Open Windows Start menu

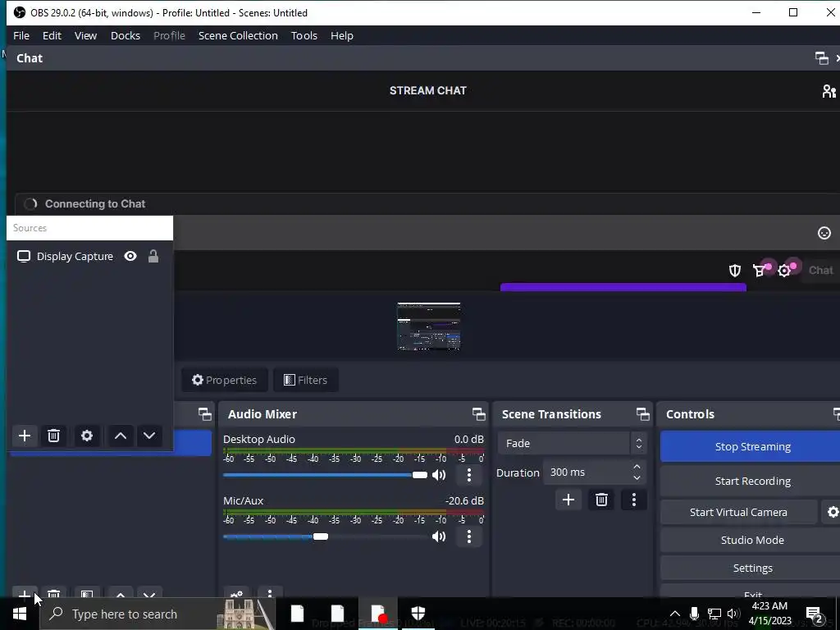(x=20, y=614)
